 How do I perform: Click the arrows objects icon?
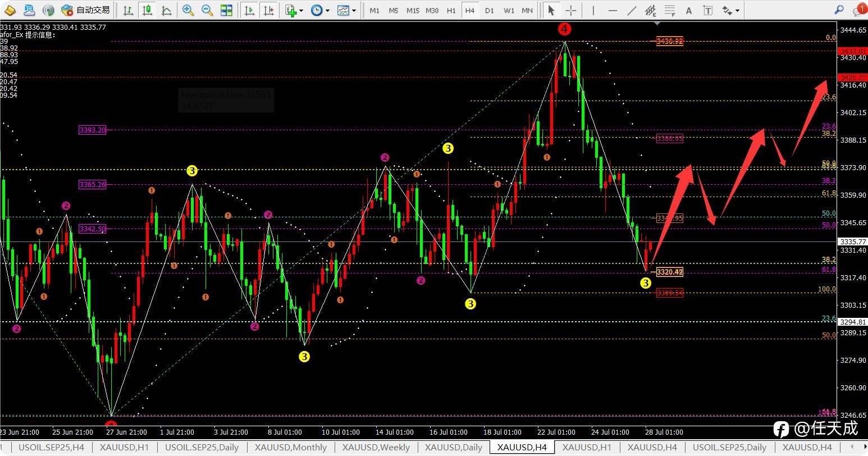(727, 10)
